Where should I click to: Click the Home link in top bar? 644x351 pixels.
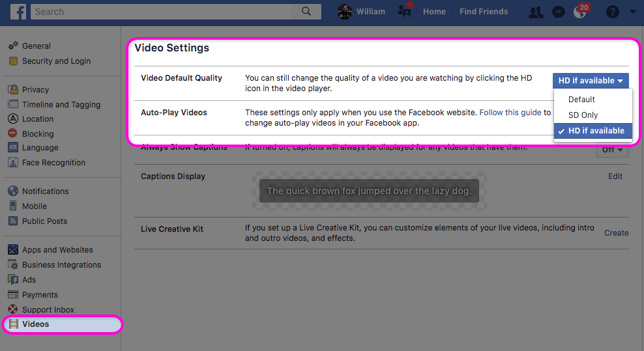[434, 12]
